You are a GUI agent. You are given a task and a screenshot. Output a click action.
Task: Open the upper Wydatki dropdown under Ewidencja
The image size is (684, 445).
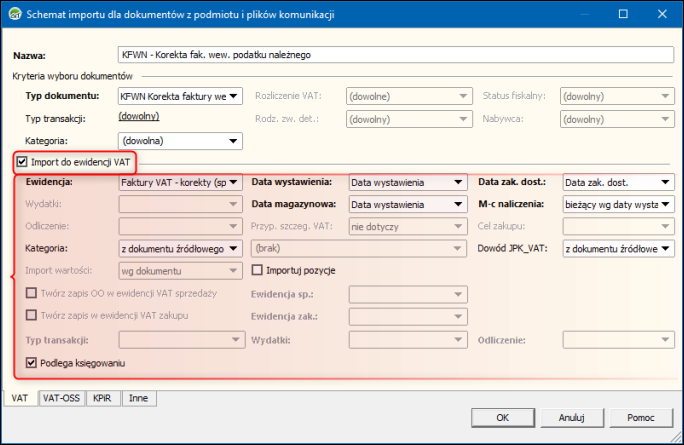(x=180, y=204)
